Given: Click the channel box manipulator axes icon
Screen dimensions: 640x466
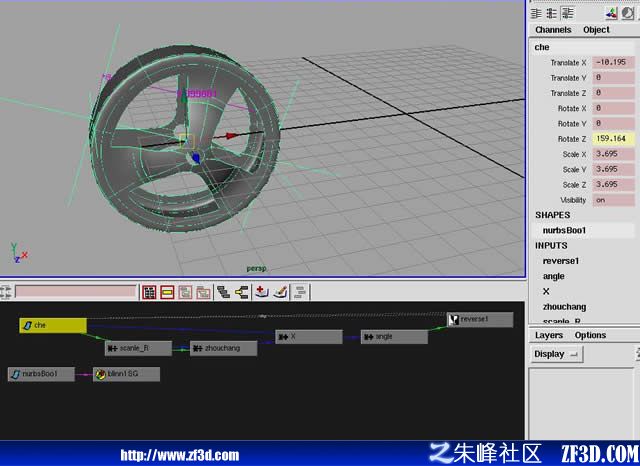Looking at the screenshot, I should [611, 13].
